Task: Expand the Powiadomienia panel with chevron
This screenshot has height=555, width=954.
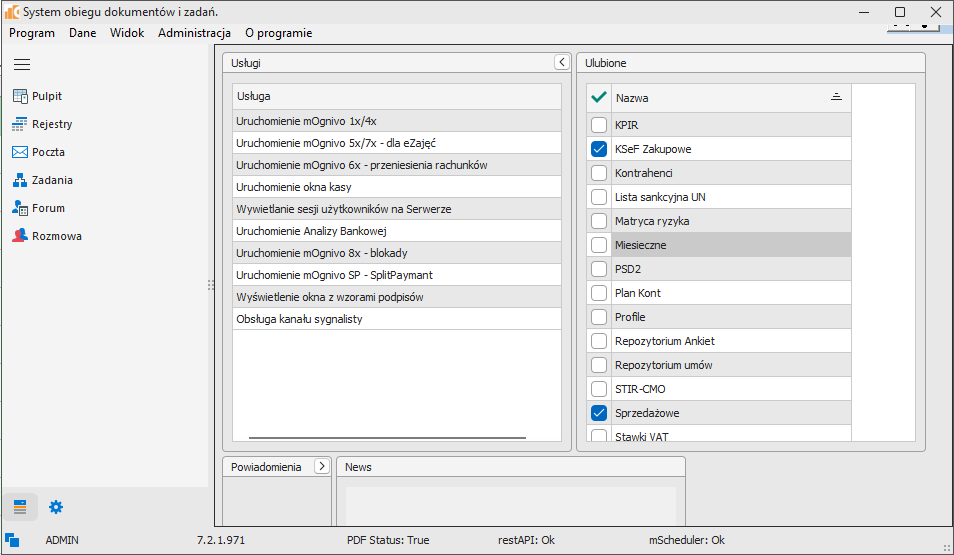Action: click(x=322, y=466)
